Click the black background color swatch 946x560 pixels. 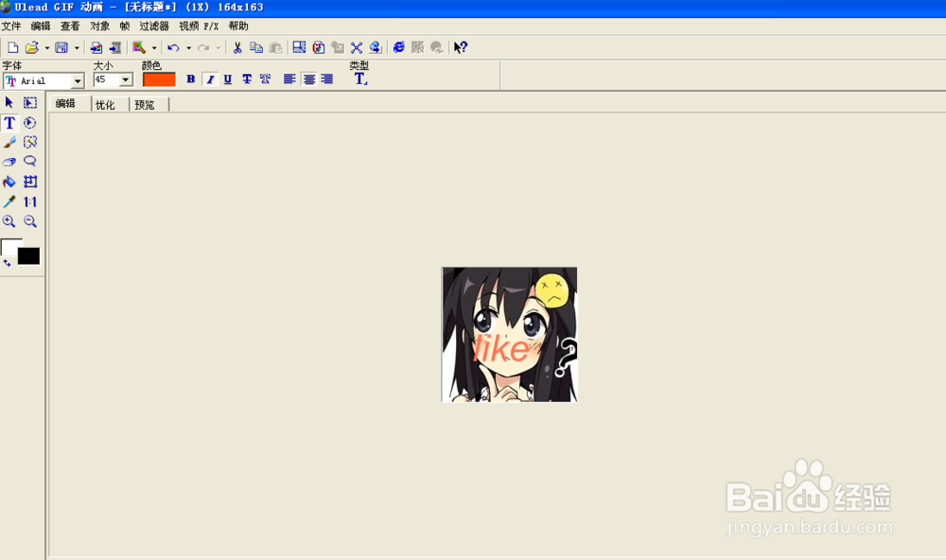click(x=28, y=255)
